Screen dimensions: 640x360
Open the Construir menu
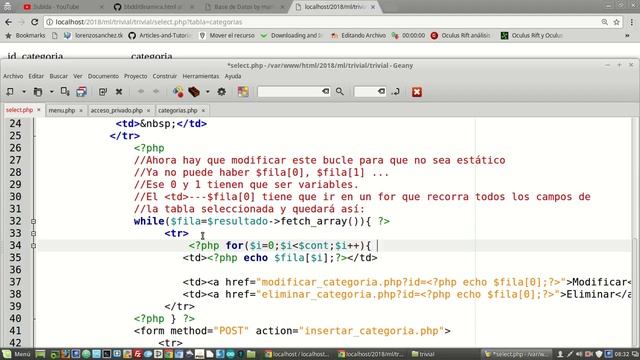coord(165,76)
